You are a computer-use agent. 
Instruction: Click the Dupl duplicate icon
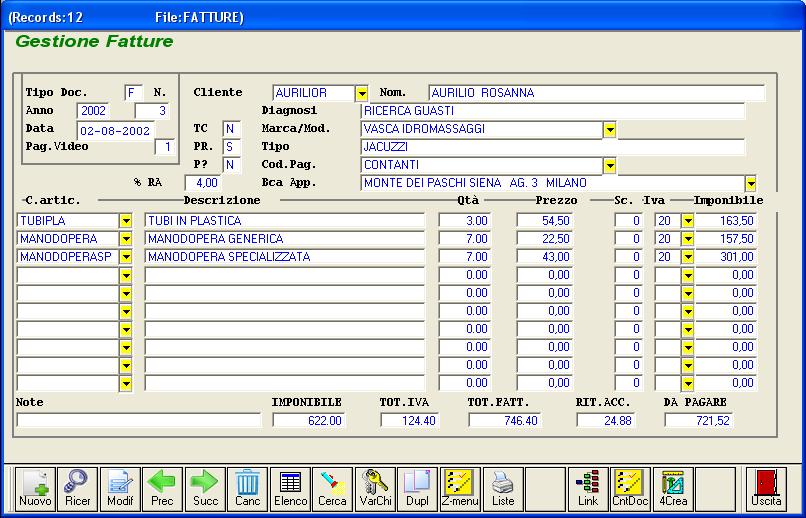418,489
